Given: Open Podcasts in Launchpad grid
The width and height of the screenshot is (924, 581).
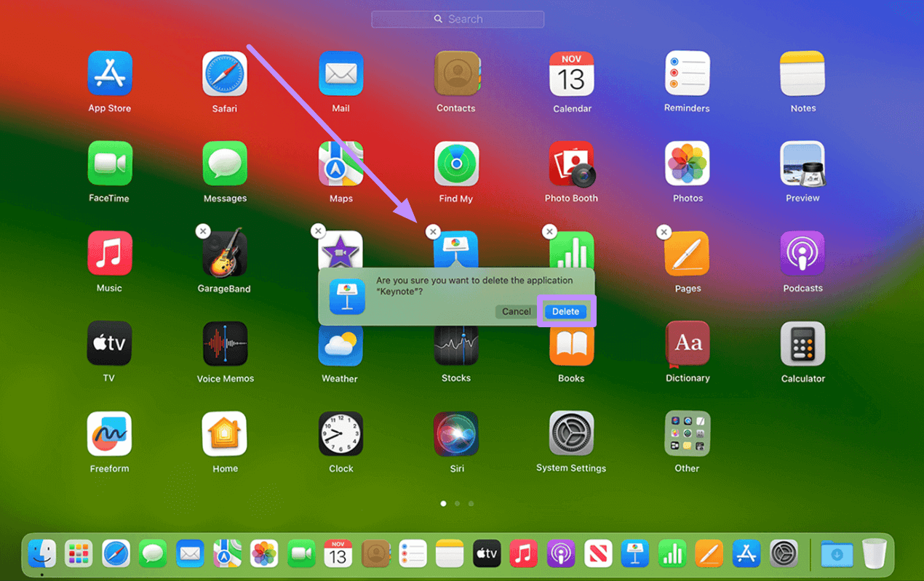Looking at the screenshot, I should [x=802, y=254].
